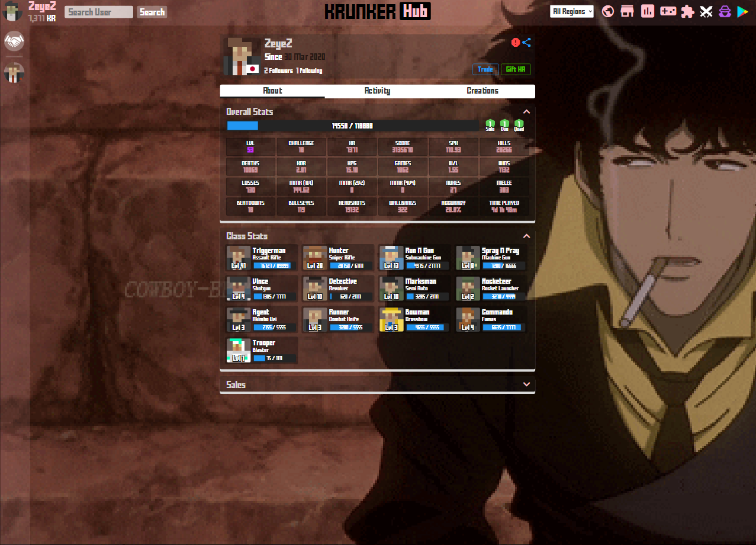The width and height of the screenshot is (756, 545).
Task: Open the puzzle piece mods icon
Action: (687, 11)
